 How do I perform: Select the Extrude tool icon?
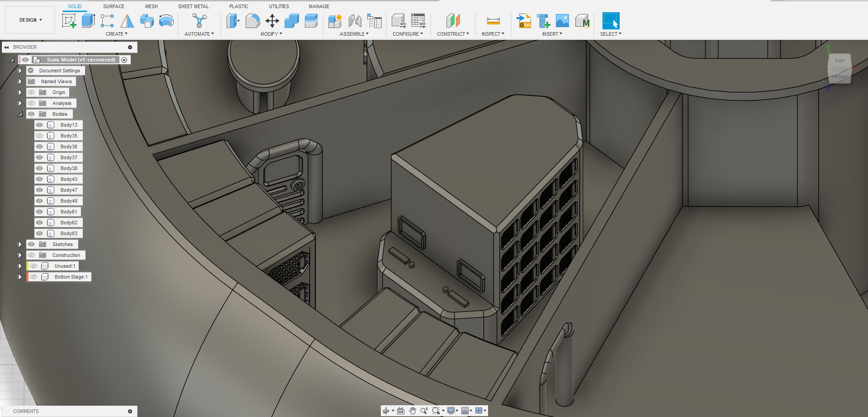click(x=88, y=21)
